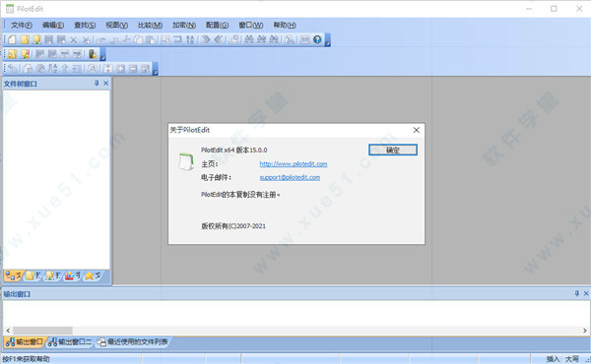Click the support@pilotedit.com email link

[290, 177]
